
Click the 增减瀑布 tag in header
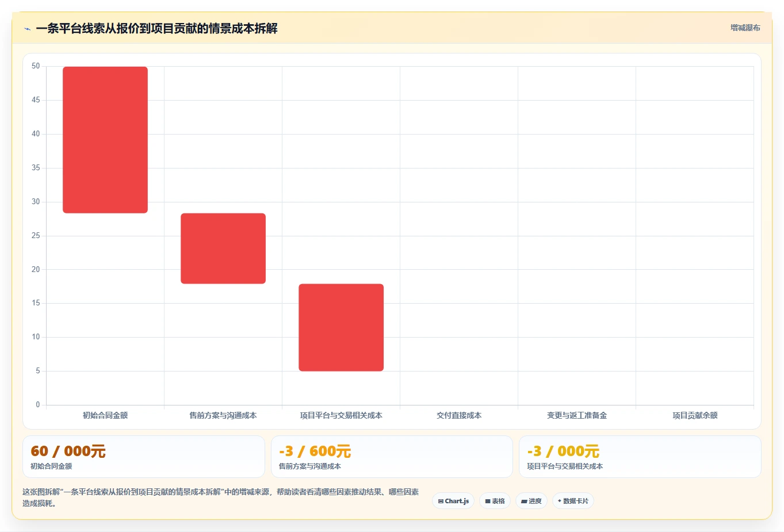pos(745,28)
